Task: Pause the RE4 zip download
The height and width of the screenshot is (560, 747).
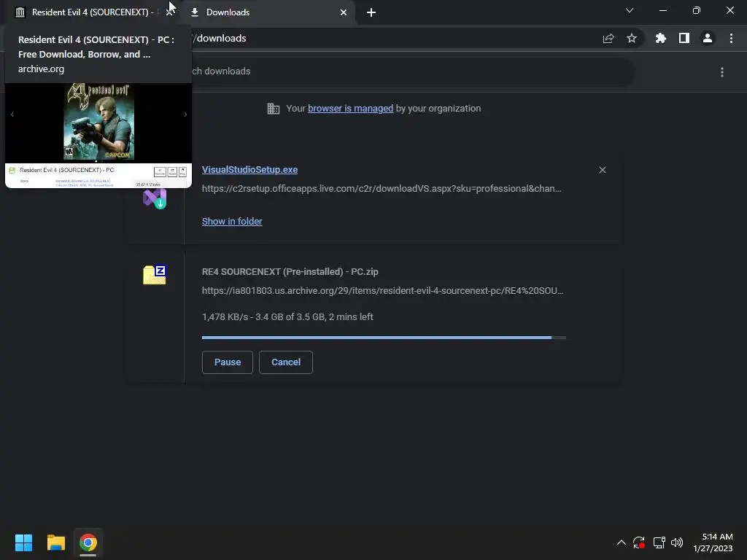Action: pyautogui.click(x=228, y=362)
